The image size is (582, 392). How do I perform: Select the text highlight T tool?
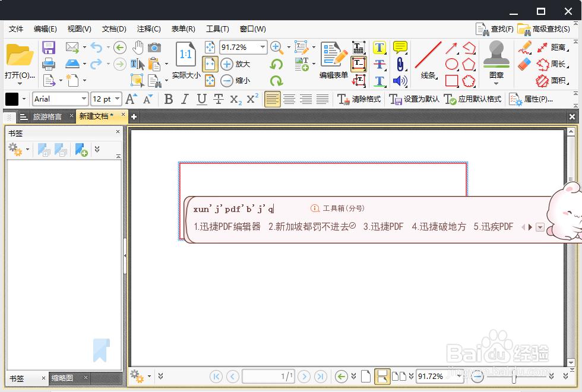coord(379,48)
